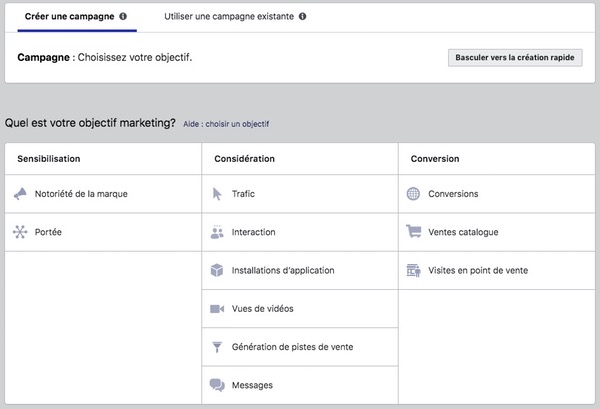Image resolution: width=600 pixels, height=409 pixels.
Task: Click the video camera icon for Vues de vidéos
Action: point(217,309)
